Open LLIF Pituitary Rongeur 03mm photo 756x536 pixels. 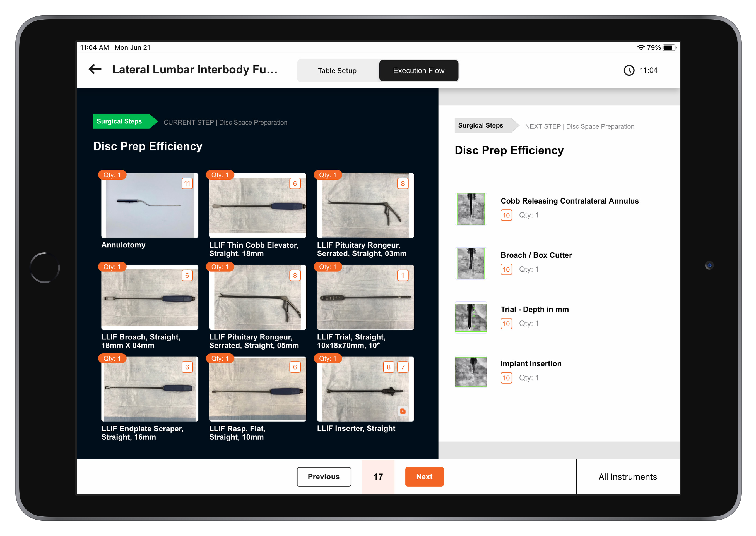pyautogui.click(x=365, y=205)
